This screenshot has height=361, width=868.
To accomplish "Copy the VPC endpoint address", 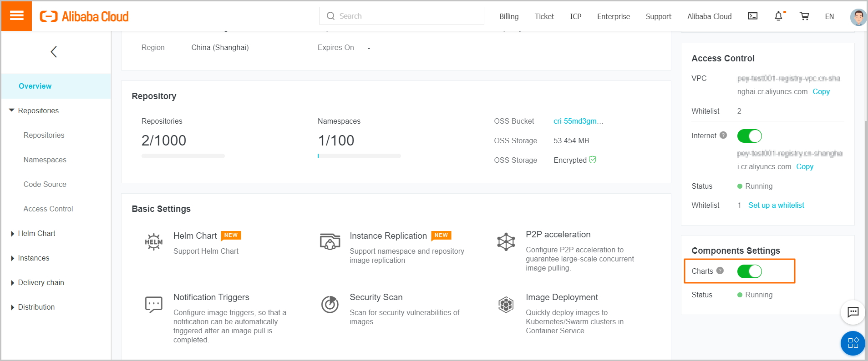I will (821, 91).
